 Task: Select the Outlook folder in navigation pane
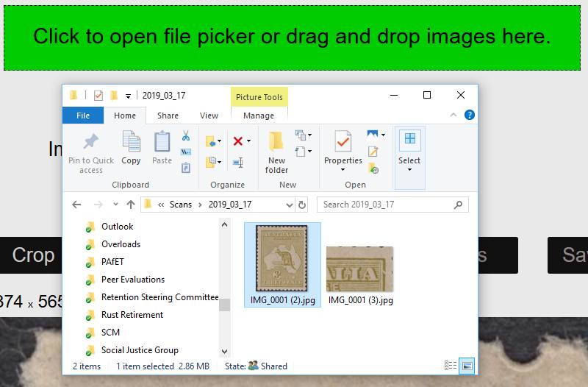[x=117, y=227]
